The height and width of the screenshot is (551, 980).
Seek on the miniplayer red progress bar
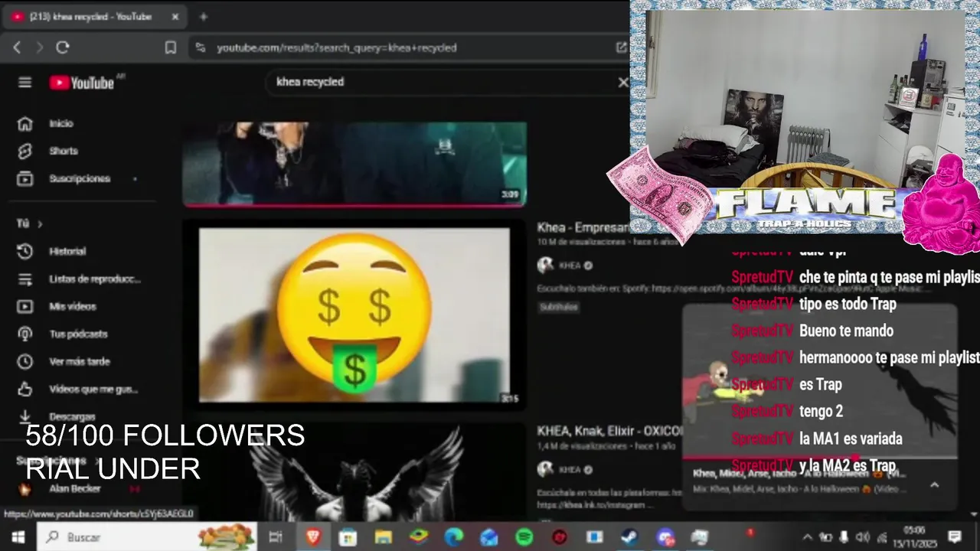pyautogui.click(x=819, y=458)
